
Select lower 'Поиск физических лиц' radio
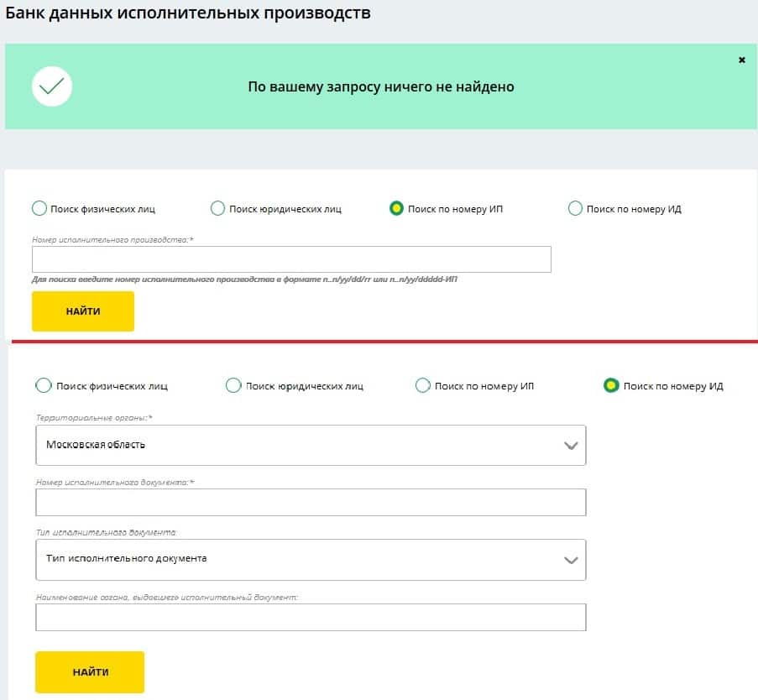(x=44, y=385)
